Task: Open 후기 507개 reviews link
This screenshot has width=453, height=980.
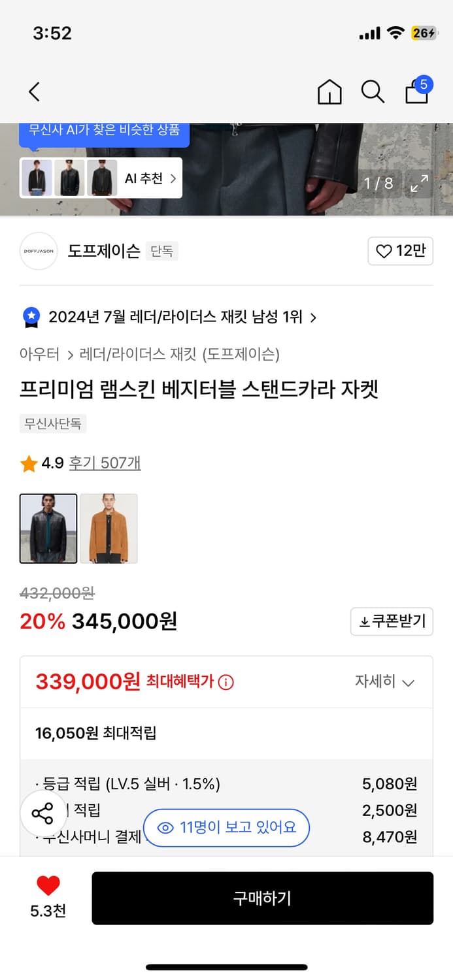Action: [105, 463]
